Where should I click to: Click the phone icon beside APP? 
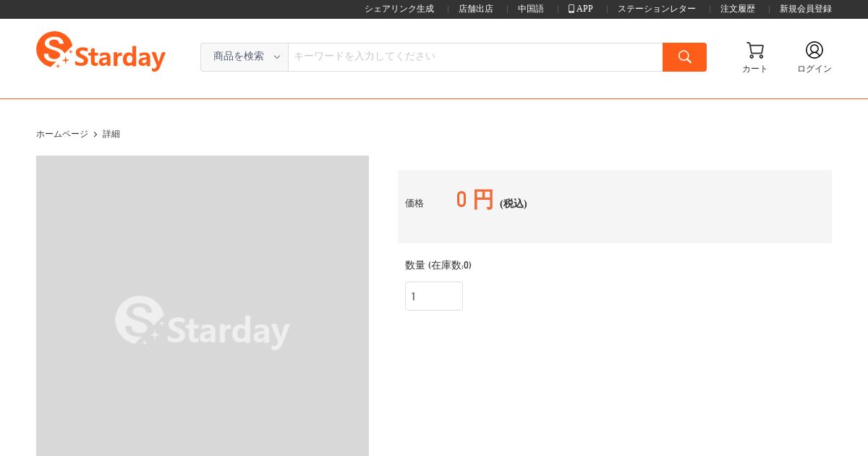[571, 9]
